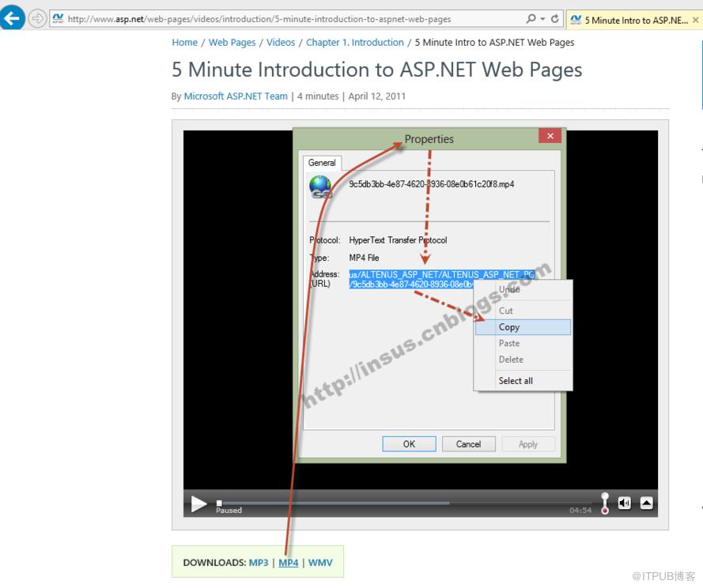Click the video progress seek bar
Viewport: 703px width, 588px height.
click(403, 503)
